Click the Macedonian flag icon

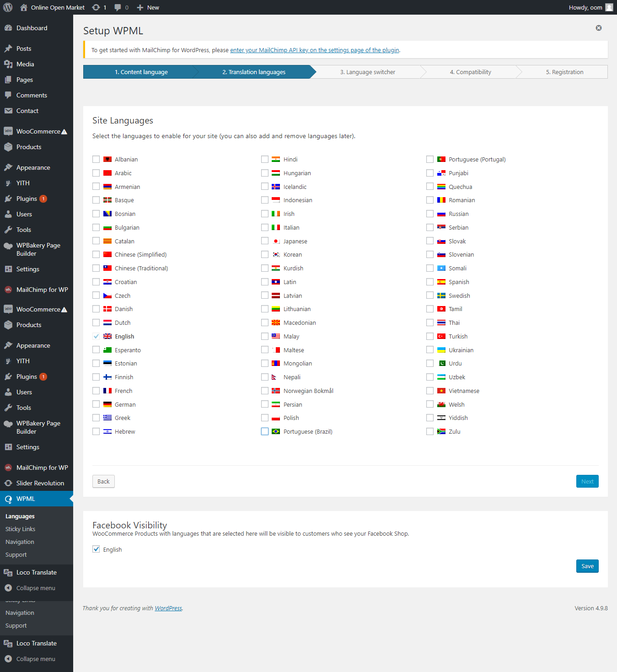point(276,323)
